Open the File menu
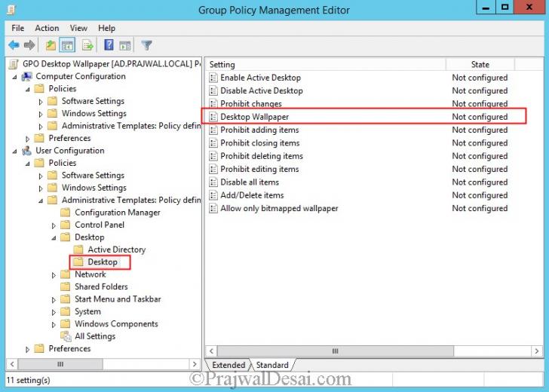This screenshot has width=549, height=392. click(18, 28)
